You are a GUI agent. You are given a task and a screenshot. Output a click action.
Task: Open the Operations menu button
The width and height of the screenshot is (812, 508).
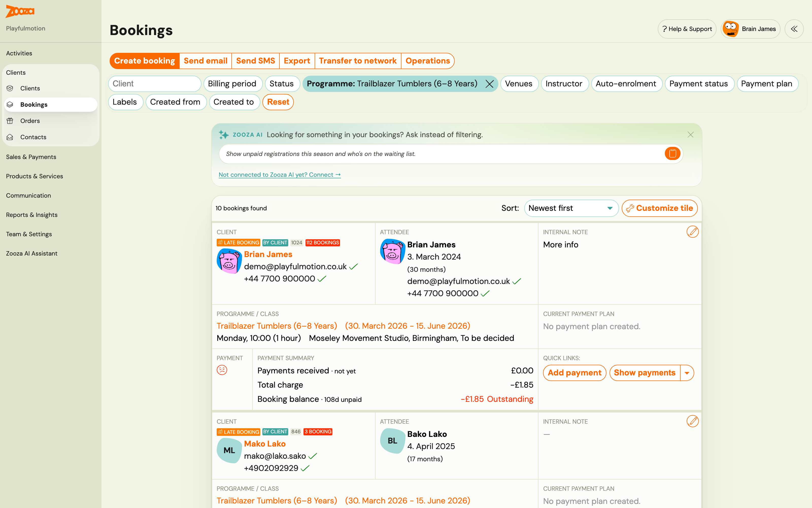[x=428, y=61]
